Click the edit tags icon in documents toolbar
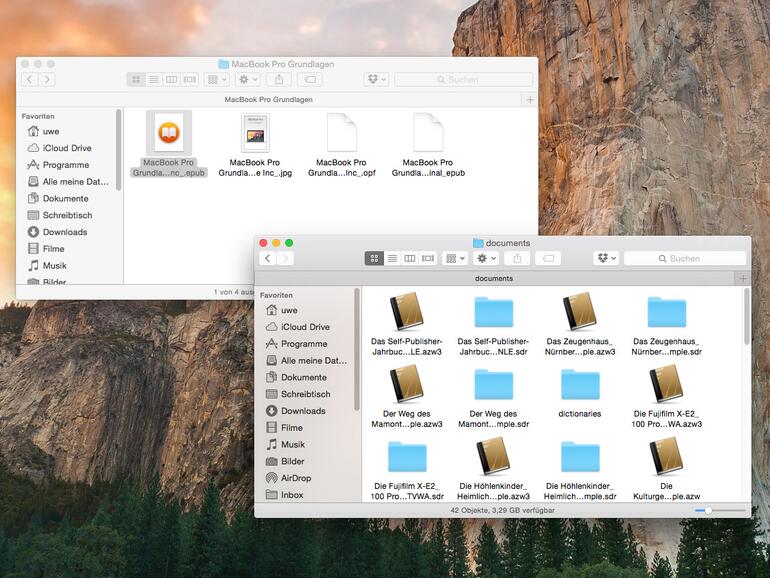Viewport: 770px width, 578px height. 547,258
